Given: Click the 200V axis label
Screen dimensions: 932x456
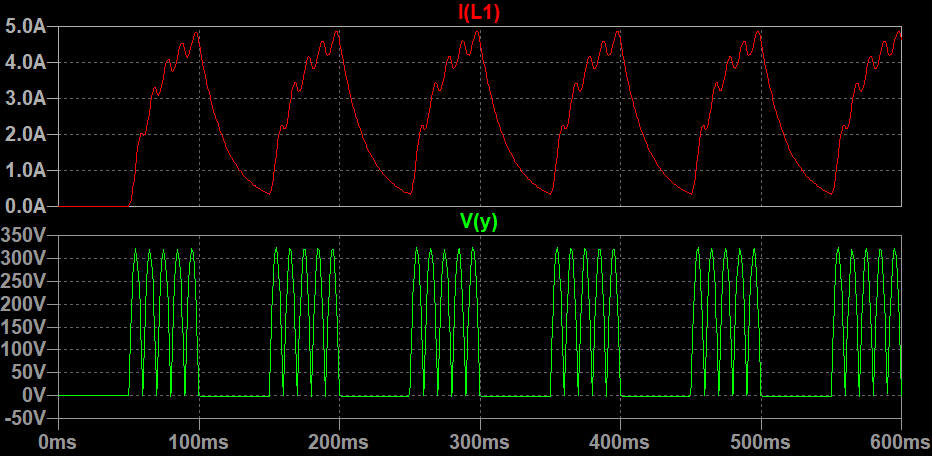Looking at the screenshot, I should pyautogui.click(x=24, y=304).
